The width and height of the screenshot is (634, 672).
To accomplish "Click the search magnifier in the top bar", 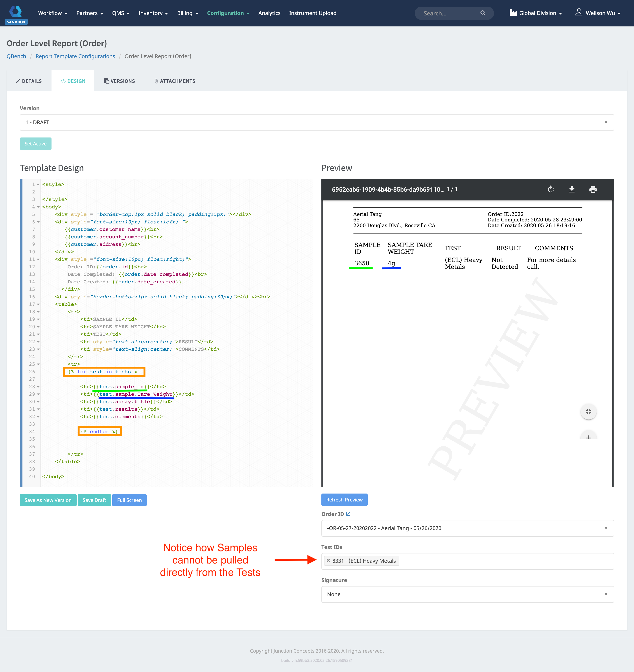I will click(483, 13).
